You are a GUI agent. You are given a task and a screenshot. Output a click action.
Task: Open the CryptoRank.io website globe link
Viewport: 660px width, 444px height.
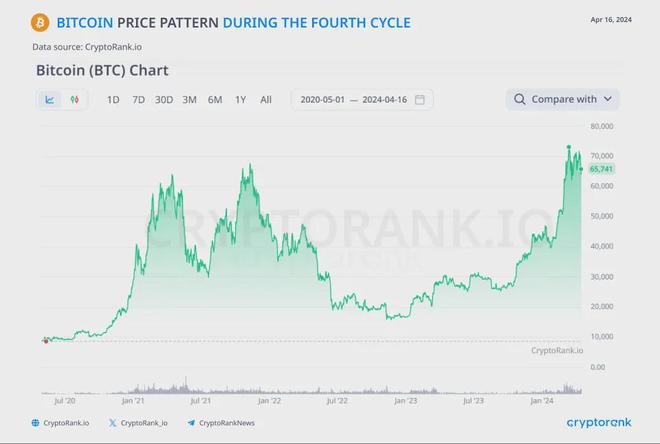coord(61,423)
